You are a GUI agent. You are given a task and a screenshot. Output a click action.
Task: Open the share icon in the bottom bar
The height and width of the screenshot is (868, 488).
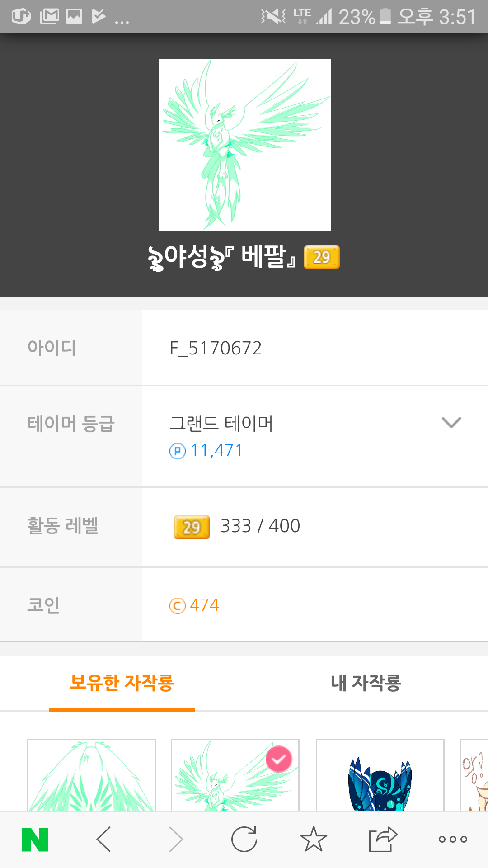[382, 840]
